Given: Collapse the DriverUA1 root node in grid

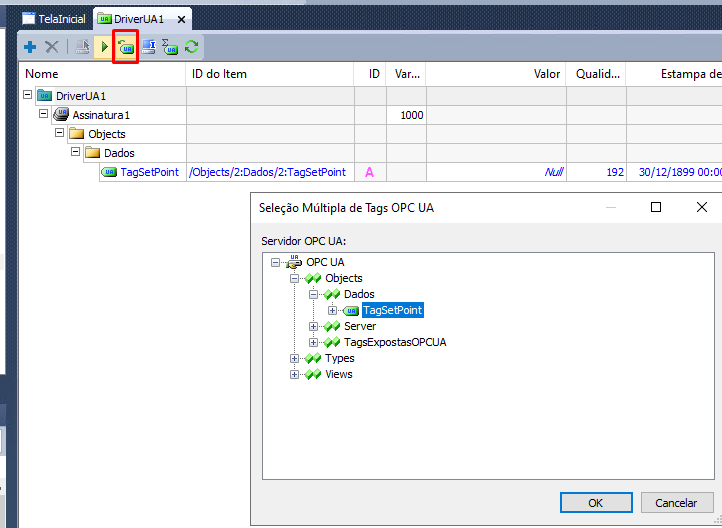Looking at the screenshot, I should (x=28, y=94).
